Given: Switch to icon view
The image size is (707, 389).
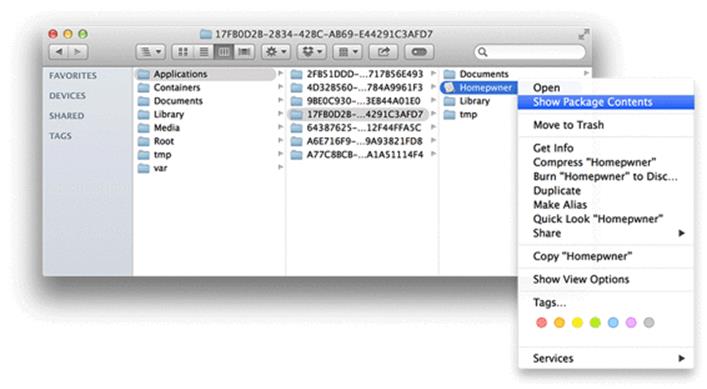Looking at the screenshot, I should [x=183, y=52].
